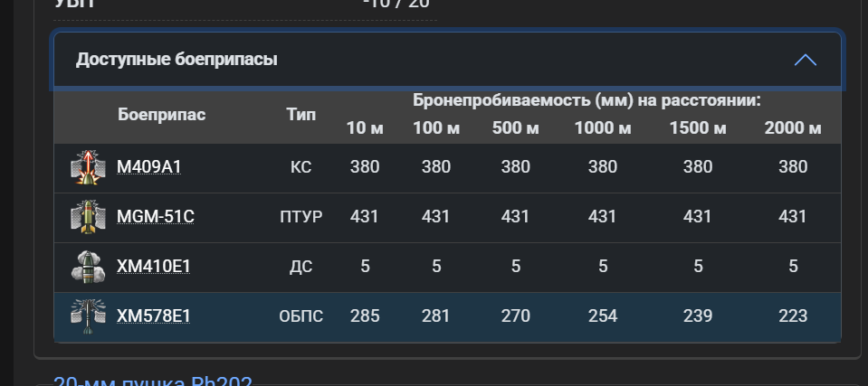Click the Тип column header
Image resolution: width=868 pixels, height=386 pixels.
(x=301, y=115)
